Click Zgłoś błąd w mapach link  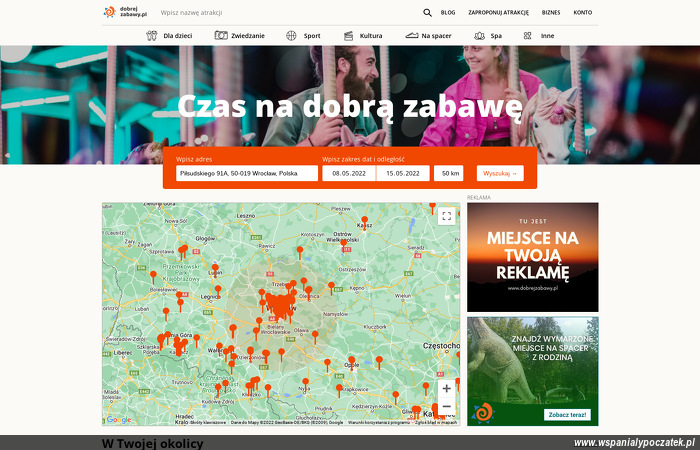436,422
